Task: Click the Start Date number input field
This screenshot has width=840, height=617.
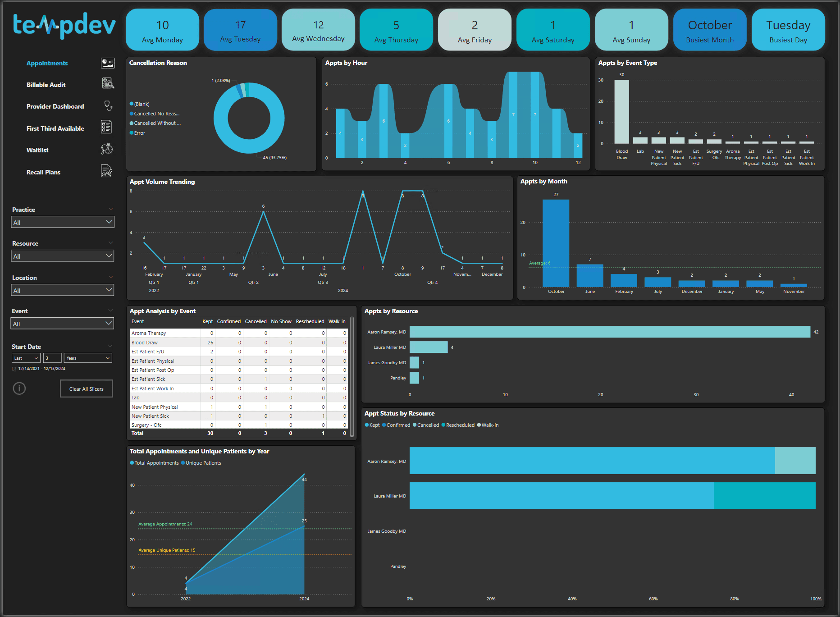Action: pos(52,358)
